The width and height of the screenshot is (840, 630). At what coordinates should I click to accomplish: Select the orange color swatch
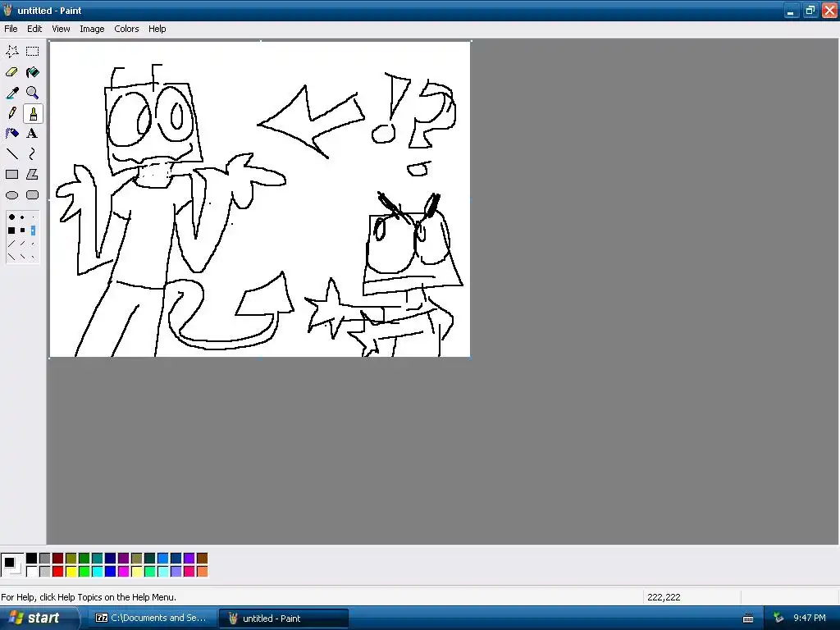202,572
